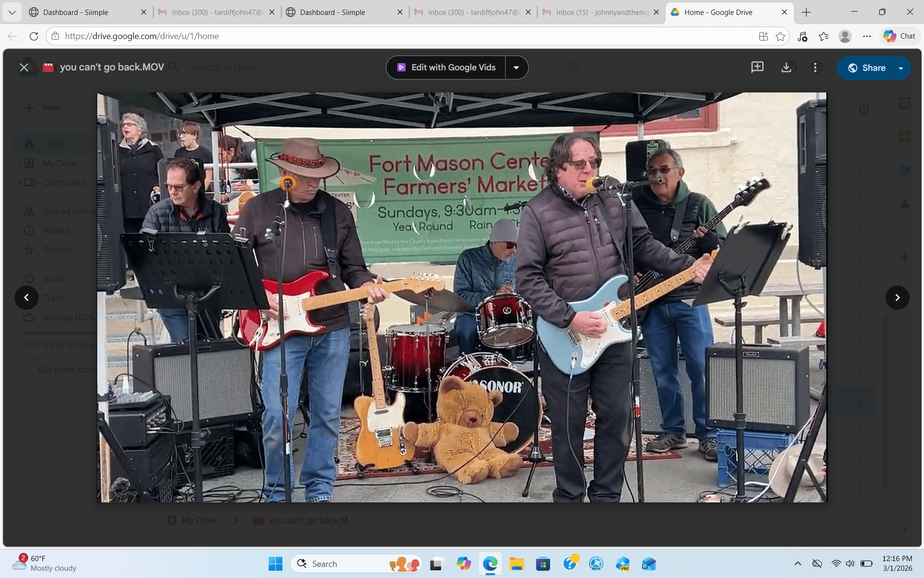
Task: Download the you can't go back.MOV file
Action: tap(786, 67)
